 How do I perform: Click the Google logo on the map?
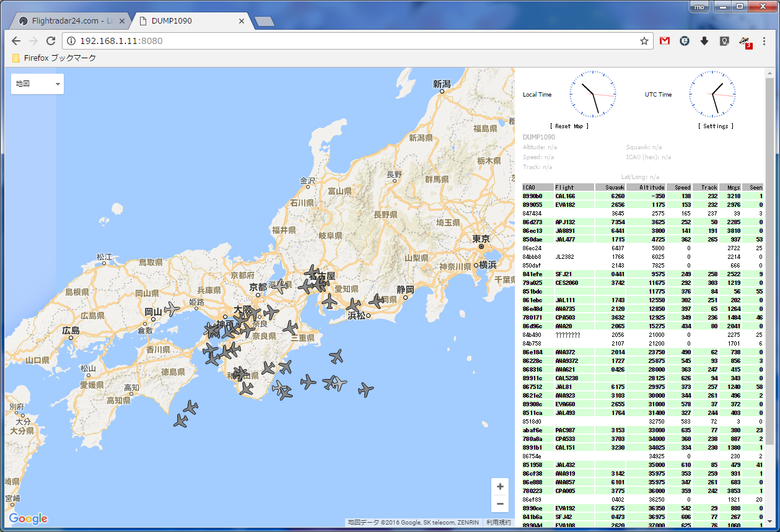pyautogui.click(x=28, y=518)
